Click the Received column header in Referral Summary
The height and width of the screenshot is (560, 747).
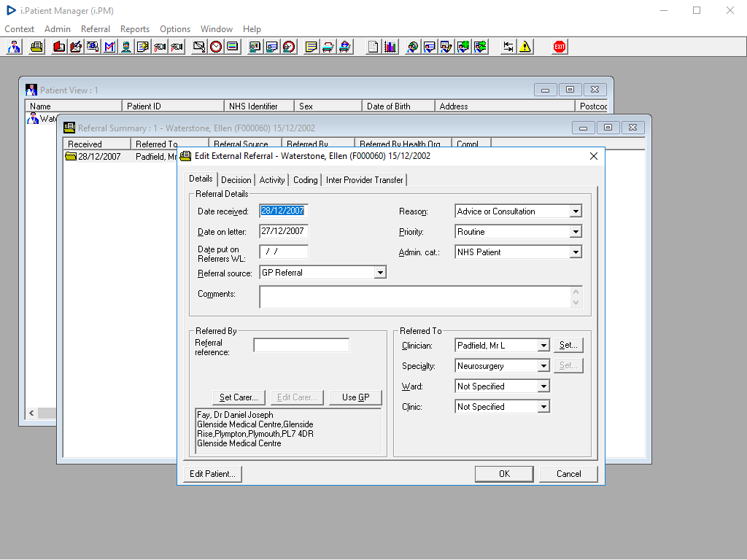click(x=97, y=144)
